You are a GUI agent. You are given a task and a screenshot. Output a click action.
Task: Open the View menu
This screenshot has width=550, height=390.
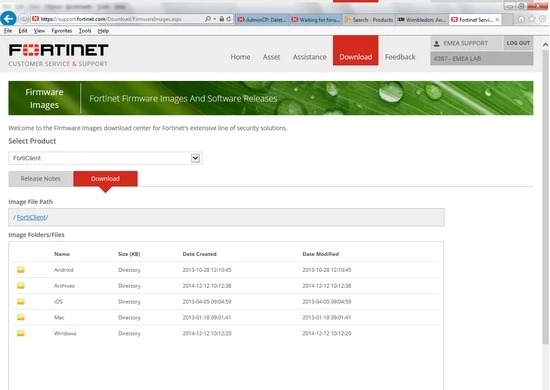(x=39, y=31)
